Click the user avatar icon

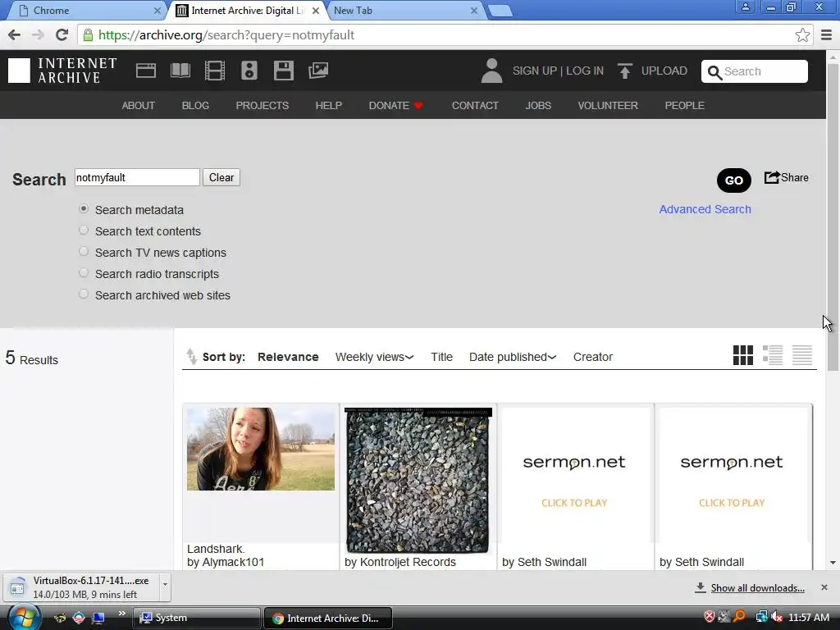(491, 71)
